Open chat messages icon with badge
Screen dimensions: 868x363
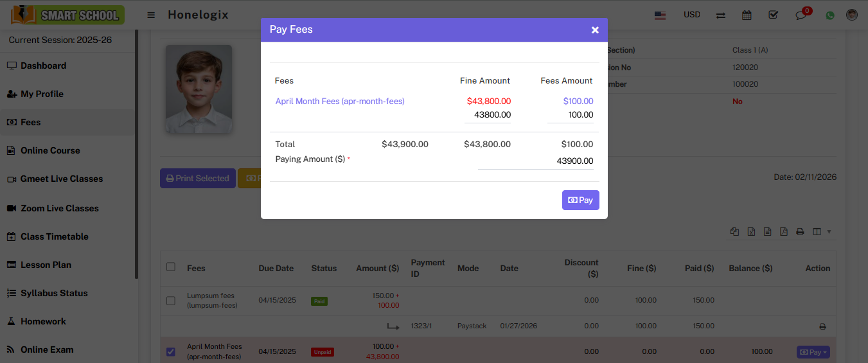tap(801, 15)
